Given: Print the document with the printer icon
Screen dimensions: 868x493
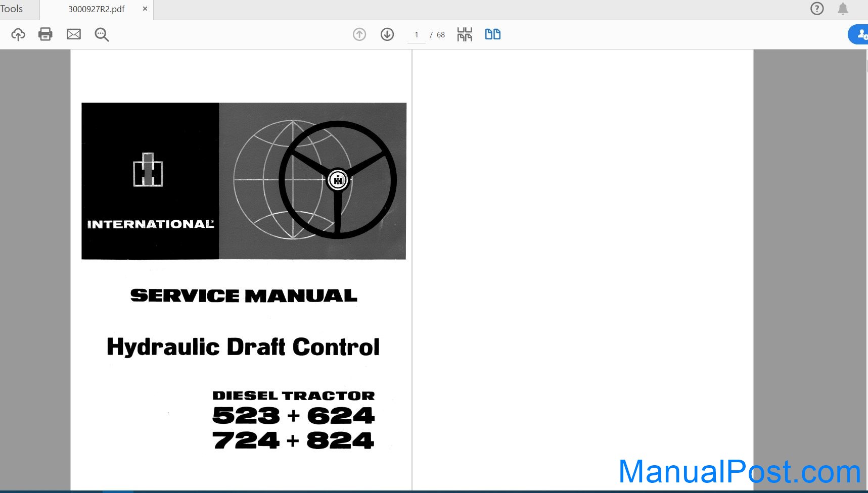Looking at the screenshot, I should click(x=45, y=34).
